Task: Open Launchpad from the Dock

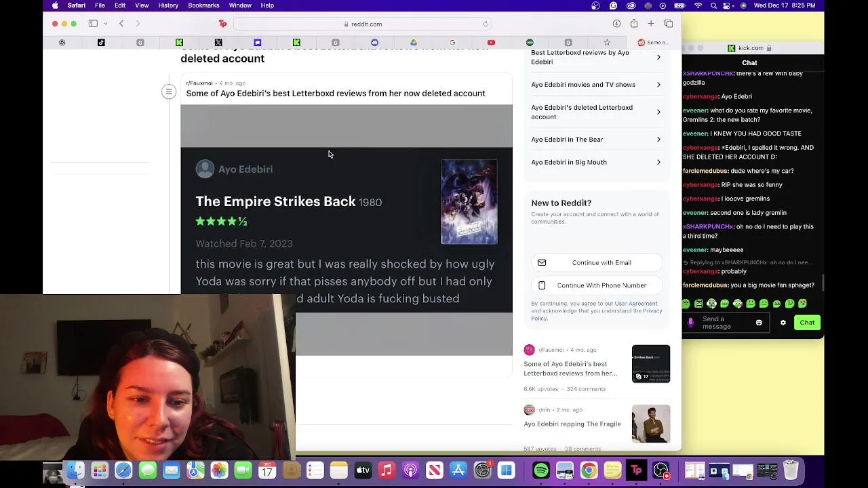Action: click(100, 470)
